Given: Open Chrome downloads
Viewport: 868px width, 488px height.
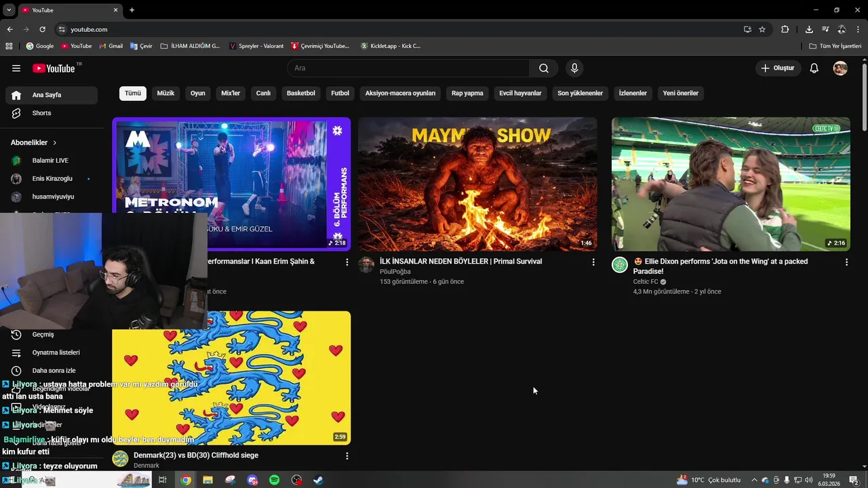Looking at the screenshot, I should pyautogui.click(x=809, y=29).
